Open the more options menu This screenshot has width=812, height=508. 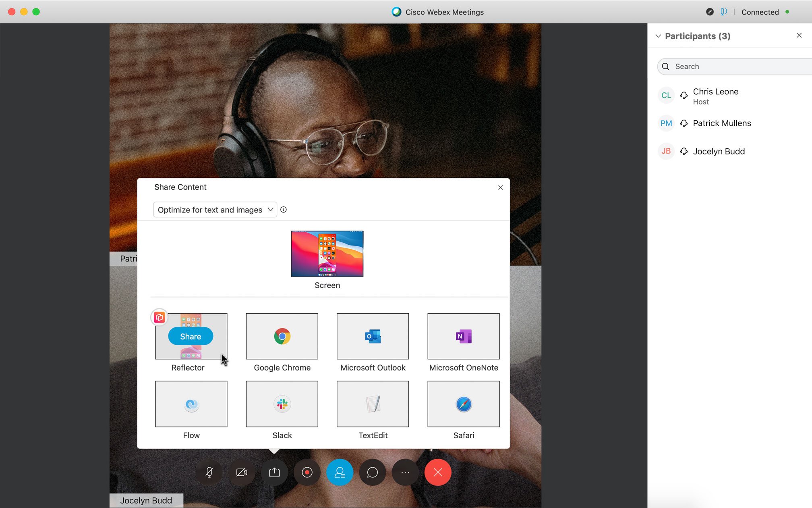tap(405, 472)
